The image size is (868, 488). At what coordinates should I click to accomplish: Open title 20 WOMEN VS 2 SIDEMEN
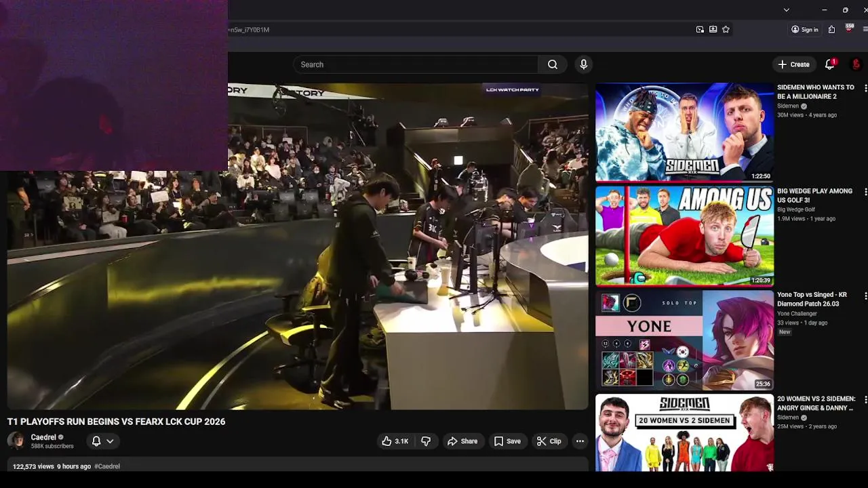816,403
